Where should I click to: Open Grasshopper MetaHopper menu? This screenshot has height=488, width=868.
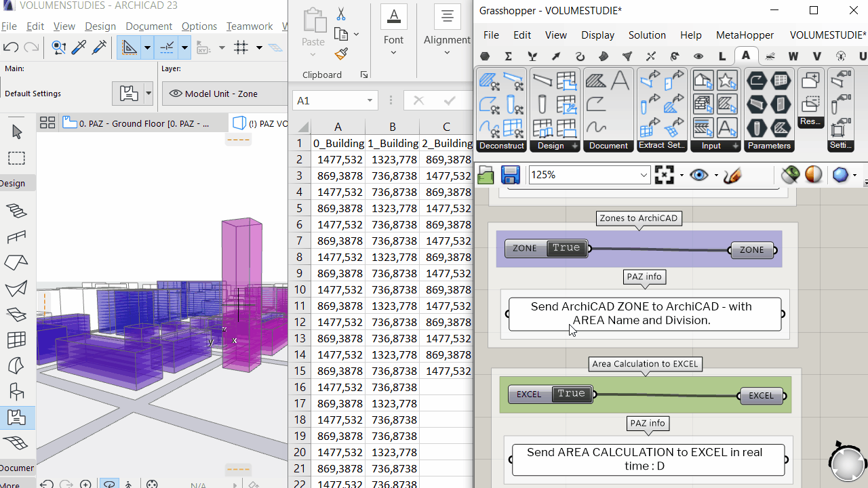tap(745, 35)
